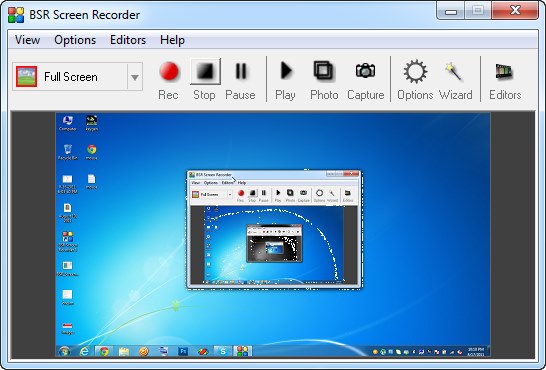Image resolution: width=546 pixels, height=370 pixels.
Task: Take a Photo screenshot
Action: pos(324,80)
